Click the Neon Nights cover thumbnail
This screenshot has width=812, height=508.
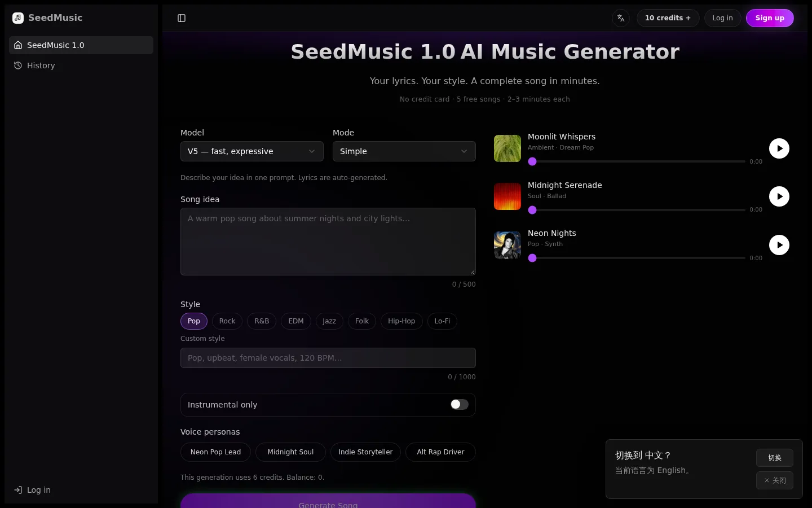click(507, 245)
